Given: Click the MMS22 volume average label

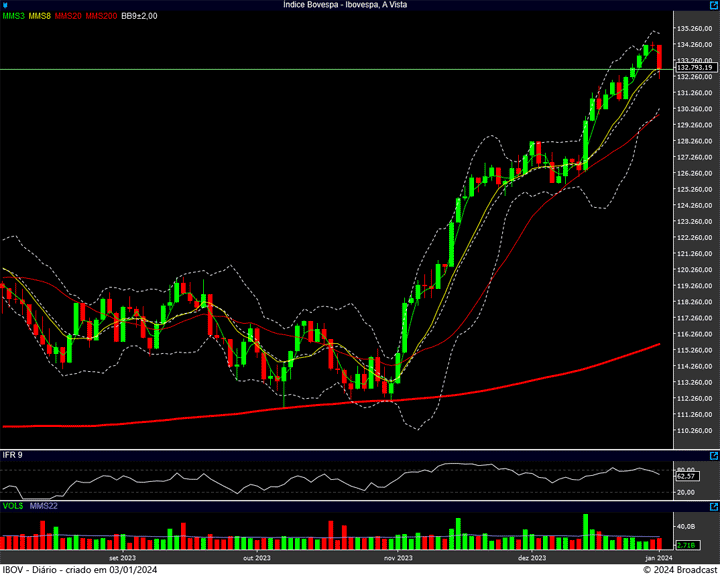Looking at the screenshot, I should [43, 506].
